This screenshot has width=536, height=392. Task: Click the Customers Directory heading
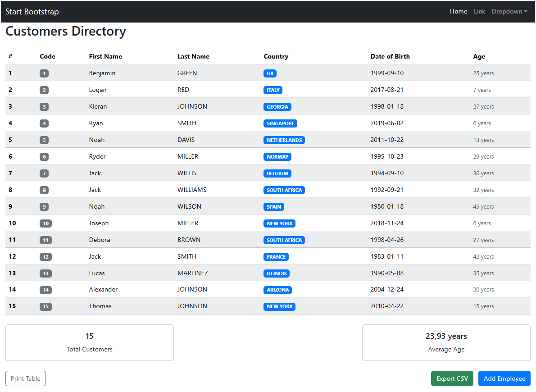pos(66,31)
